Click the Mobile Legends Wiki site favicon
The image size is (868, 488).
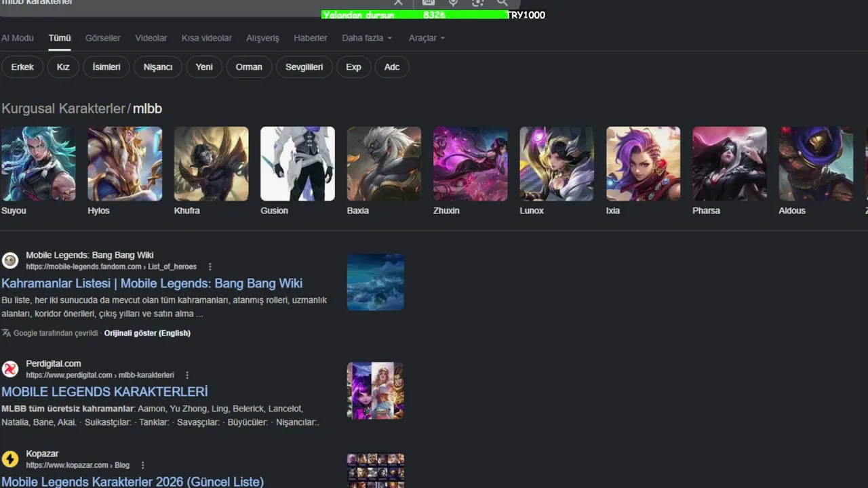point(10,261)
